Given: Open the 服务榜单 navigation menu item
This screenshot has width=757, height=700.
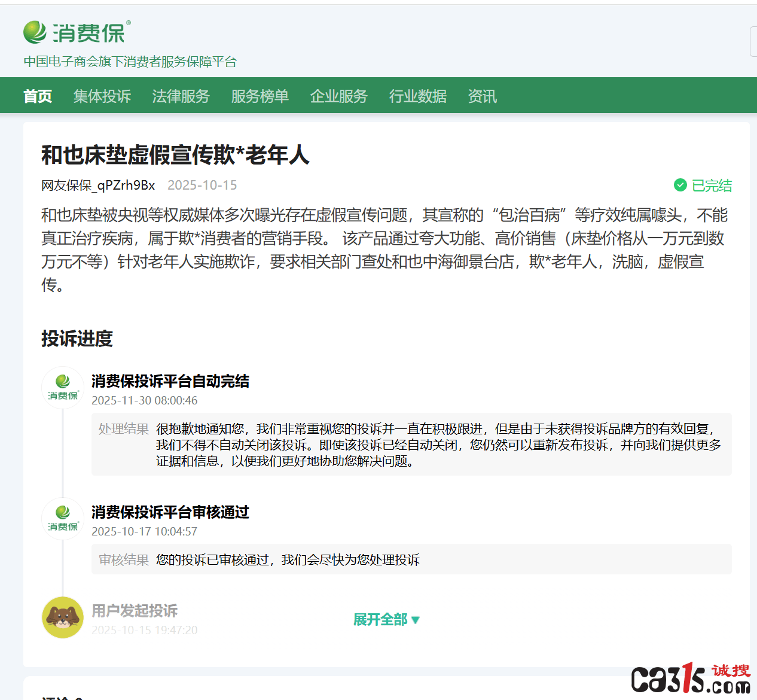Looking at the screenshot, I should [260, 96].
